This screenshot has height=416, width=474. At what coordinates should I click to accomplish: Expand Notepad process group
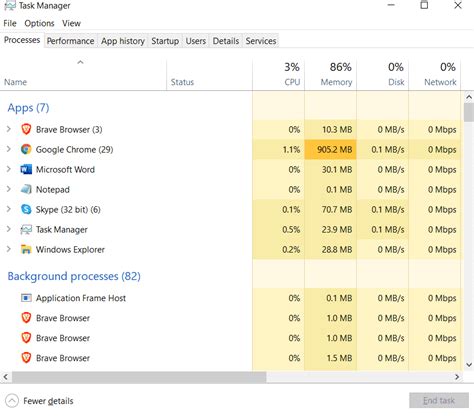pos(9,189)
